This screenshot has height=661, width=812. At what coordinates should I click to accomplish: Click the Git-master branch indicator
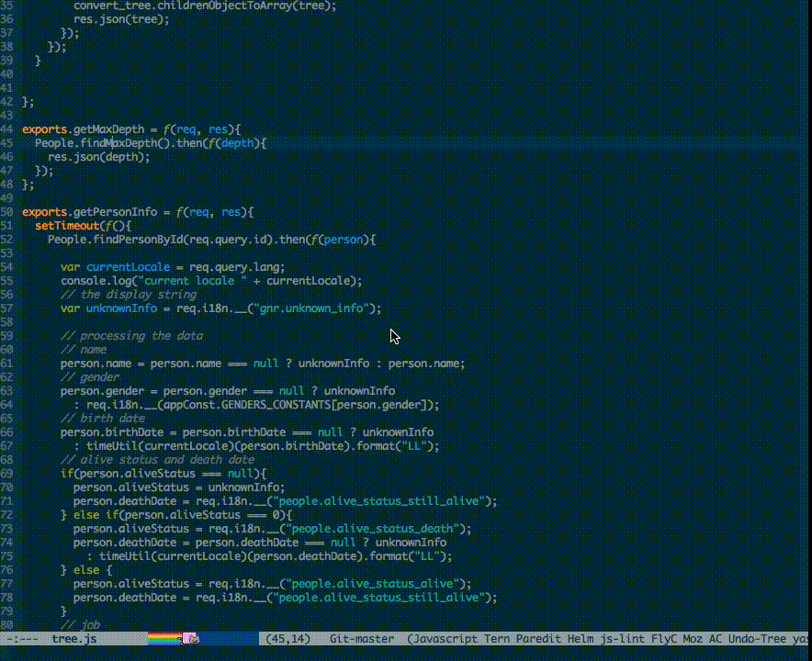362,639
